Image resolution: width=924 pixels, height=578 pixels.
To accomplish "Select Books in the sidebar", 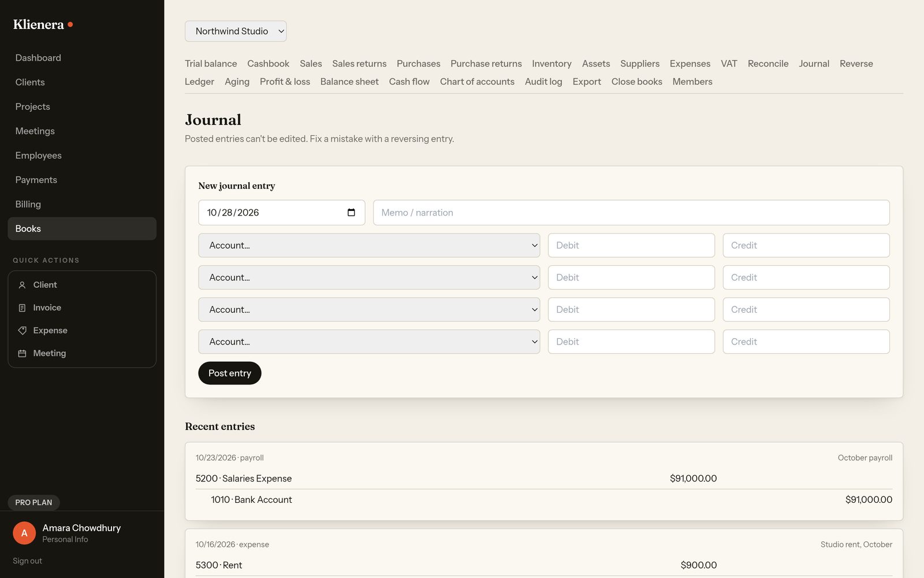I will pyautogui.click(x=82, y=229).
